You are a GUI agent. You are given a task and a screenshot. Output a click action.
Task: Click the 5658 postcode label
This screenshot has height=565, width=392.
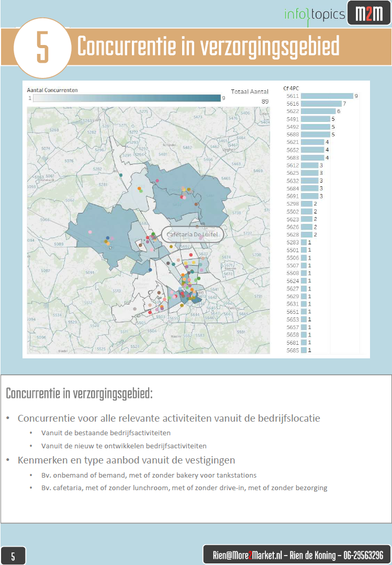click(x=293, y=335)
